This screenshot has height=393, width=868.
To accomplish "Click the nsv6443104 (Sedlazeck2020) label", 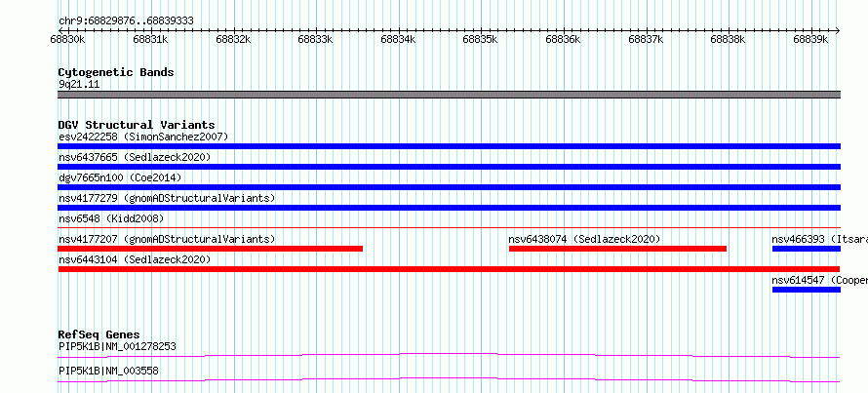I will tap(135, 259).
